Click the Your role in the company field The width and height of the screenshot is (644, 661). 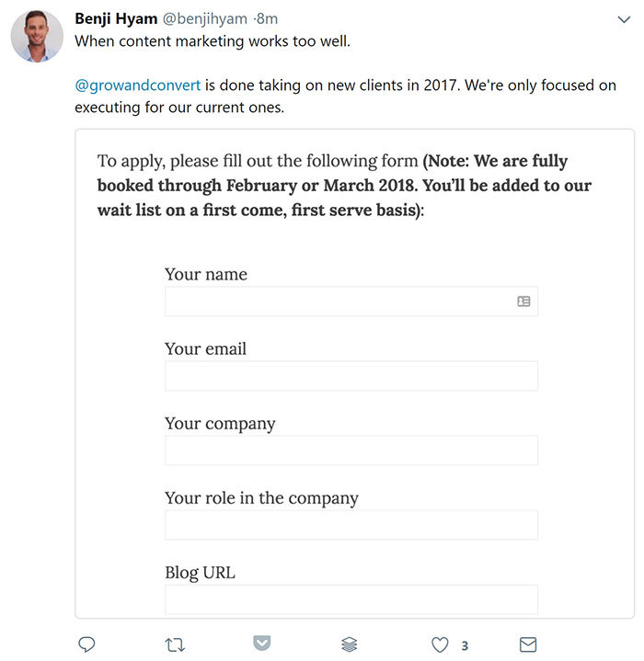(351, 525)
